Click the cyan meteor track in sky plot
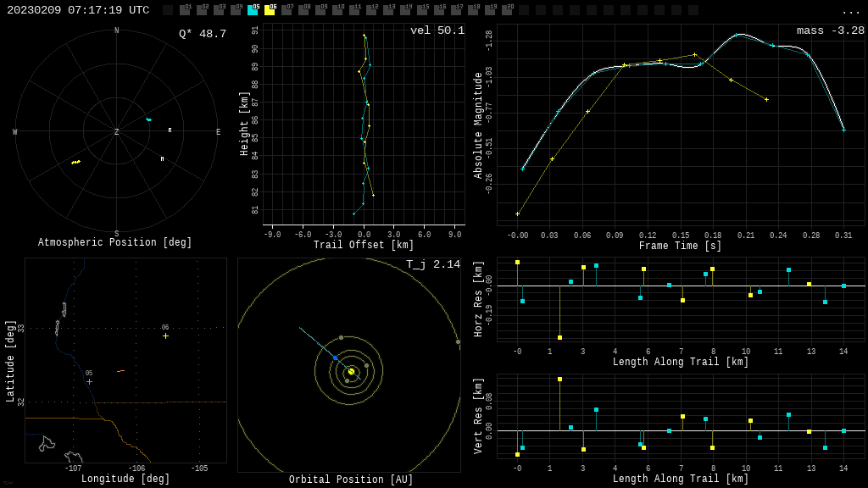The height and width of the screenshot is (488, 868). 148,119
